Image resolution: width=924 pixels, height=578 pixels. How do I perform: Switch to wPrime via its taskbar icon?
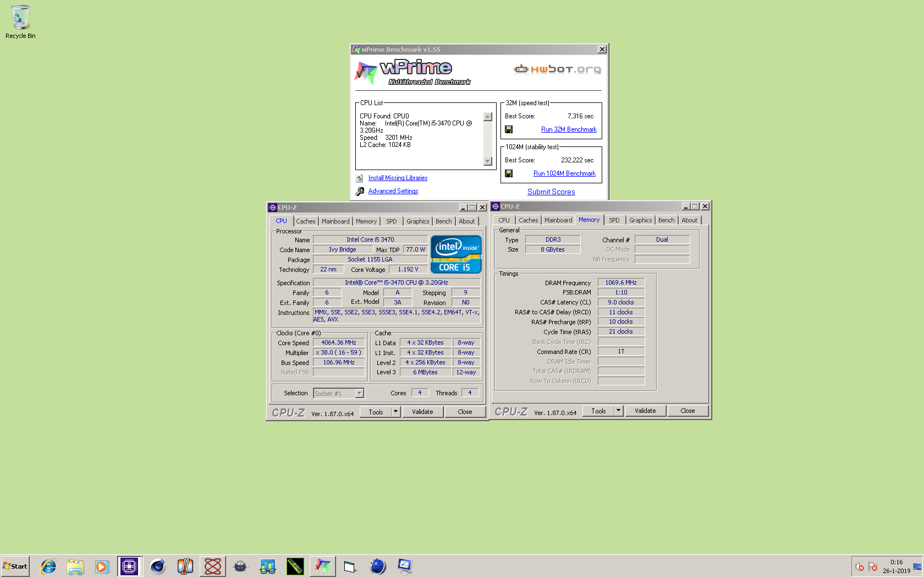323,566
